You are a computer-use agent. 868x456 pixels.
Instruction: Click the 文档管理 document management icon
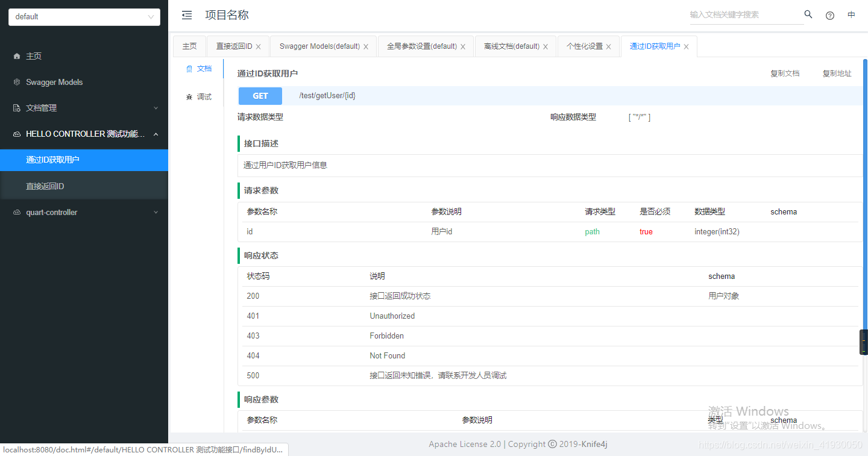pyautogui.click(x=16, y=108)
